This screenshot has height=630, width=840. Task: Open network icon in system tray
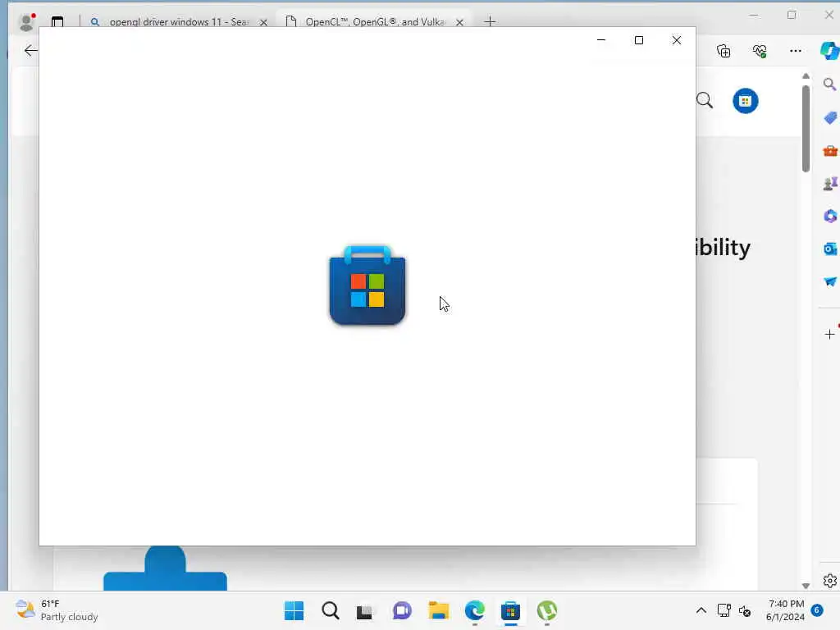click(724, 610)
